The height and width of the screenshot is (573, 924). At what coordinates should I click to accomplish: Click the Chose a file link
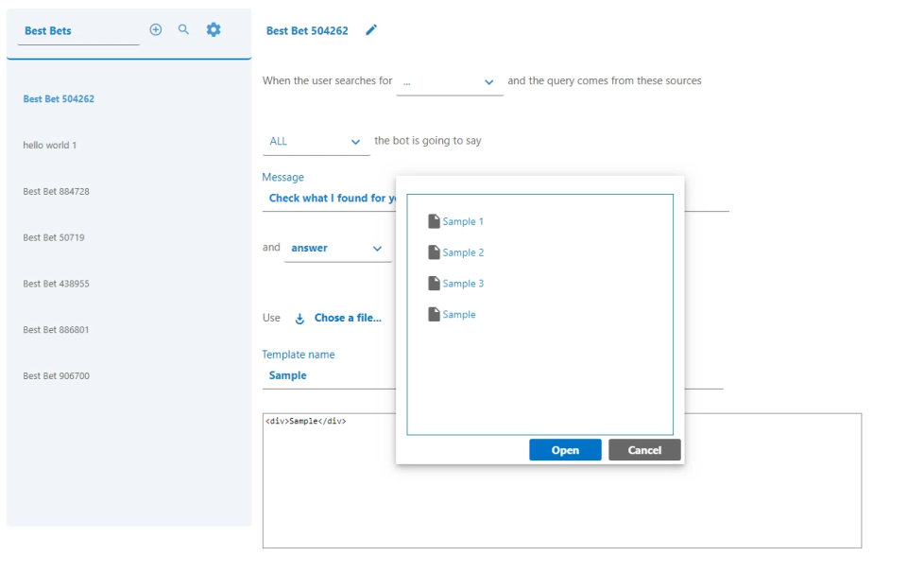348,319
